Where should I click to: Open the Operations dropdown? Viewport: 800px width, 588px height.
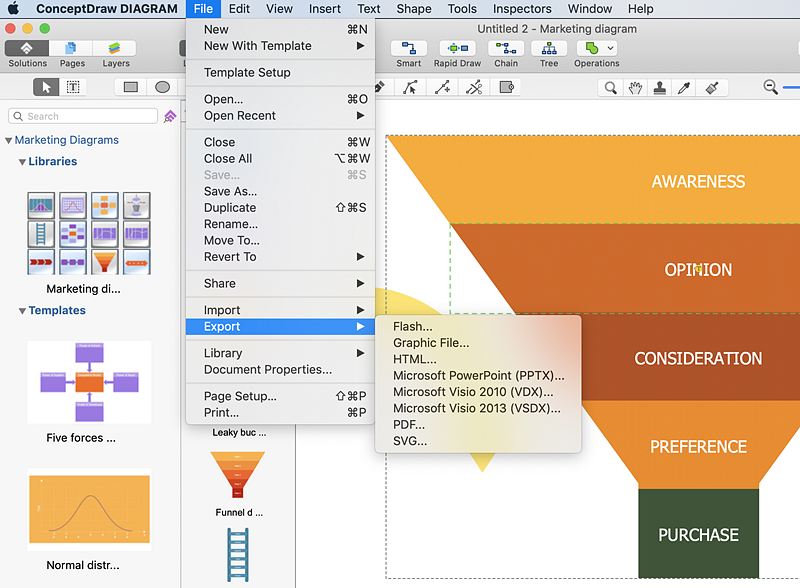(x=597, y=48)
